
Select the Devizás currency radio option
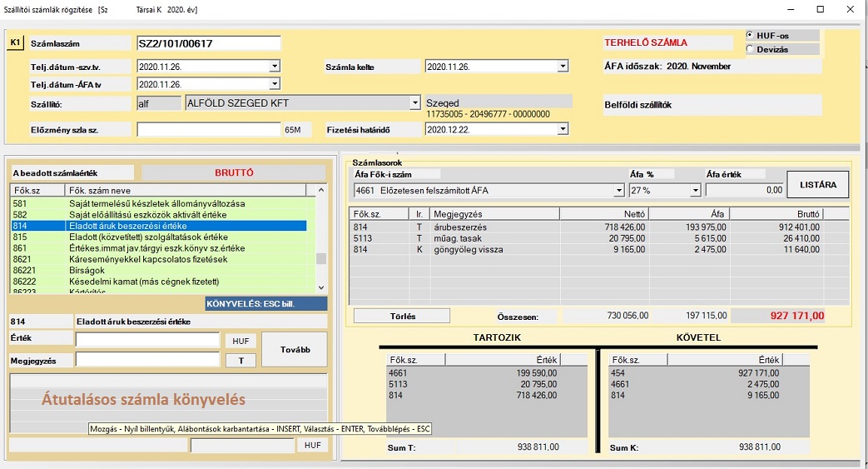(751, 49)
